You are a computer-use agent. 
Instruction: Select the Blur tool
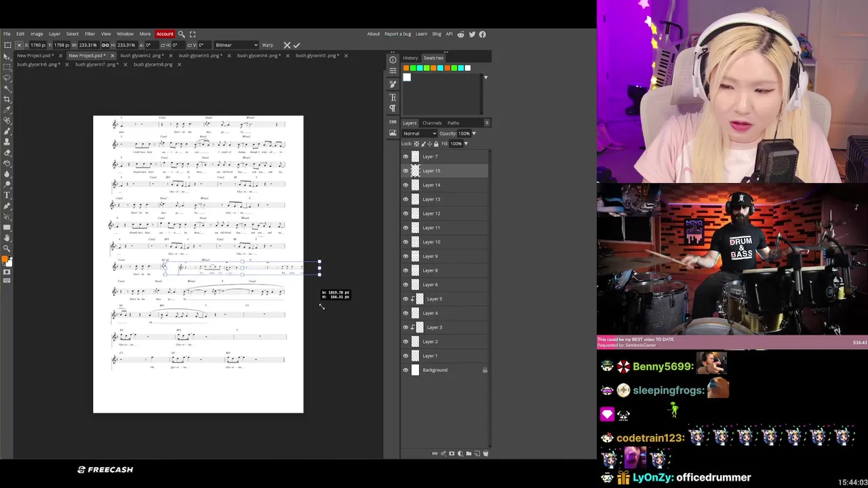(7, 174)
